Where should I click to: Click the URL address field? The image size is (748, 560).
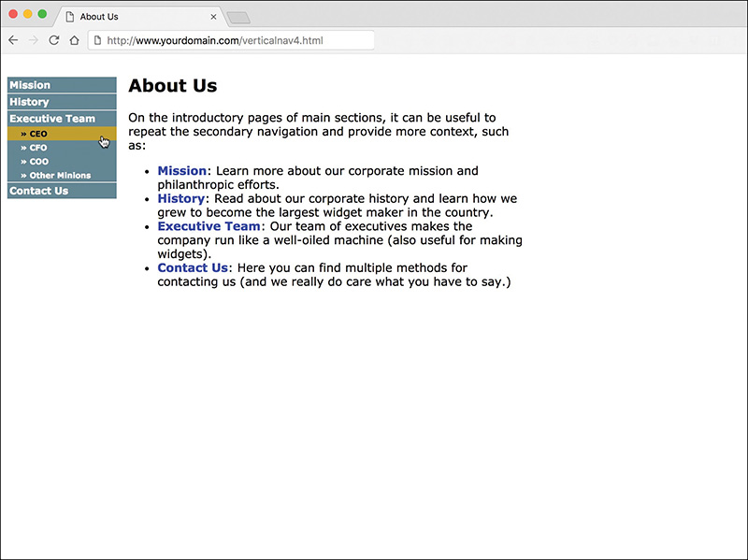point(234,40)
